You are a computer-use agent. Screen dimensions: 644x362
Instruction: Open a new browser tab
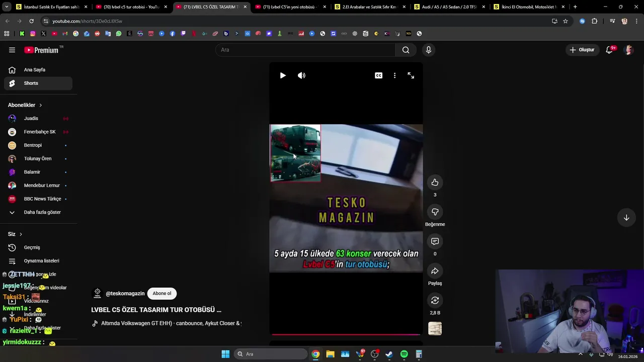point(575,7)
